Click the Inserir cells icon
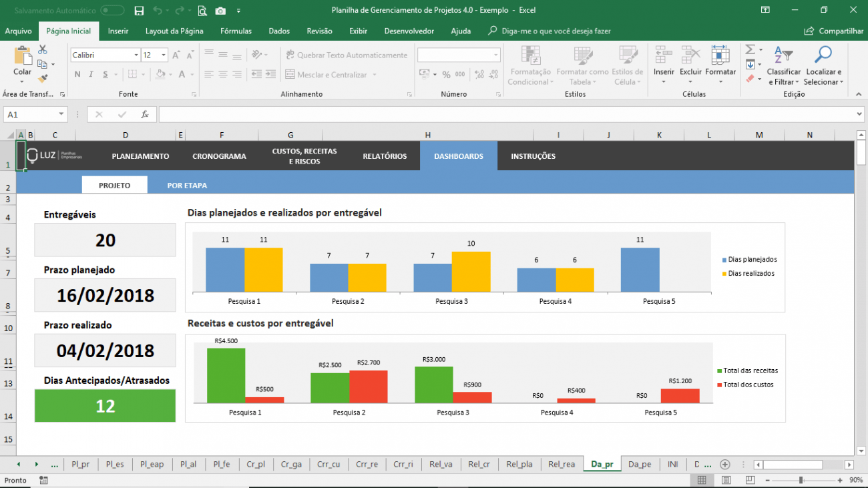Viewport: 868px width, 488px height. pos(664,55)
